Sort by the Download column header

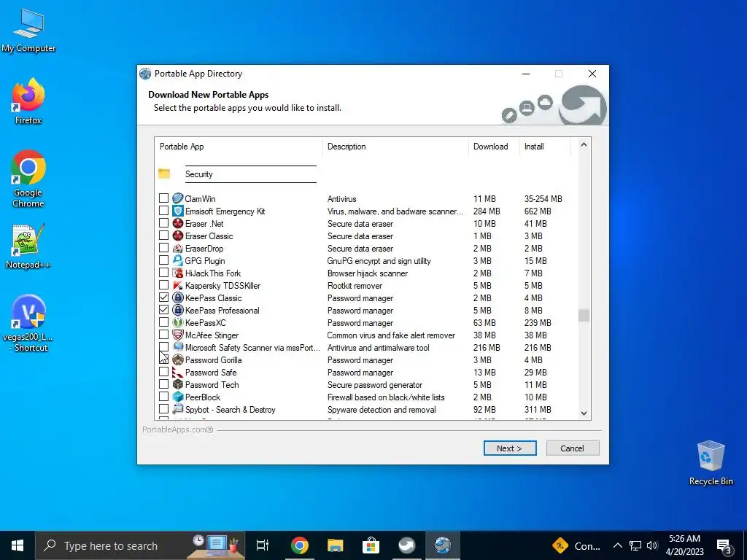pos(494,146)
